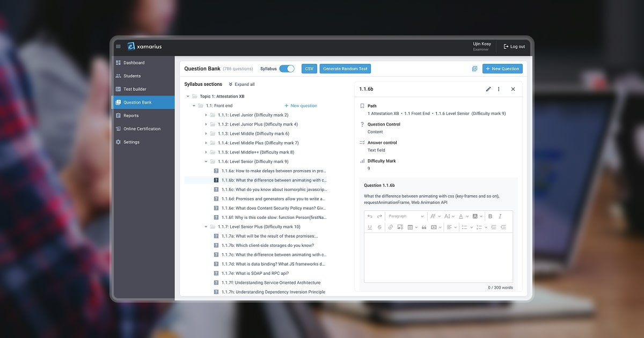Click the Generate Random Test button
Image resolution: width=644 pixels, height=338 pixels.
(x=345, y=69)
